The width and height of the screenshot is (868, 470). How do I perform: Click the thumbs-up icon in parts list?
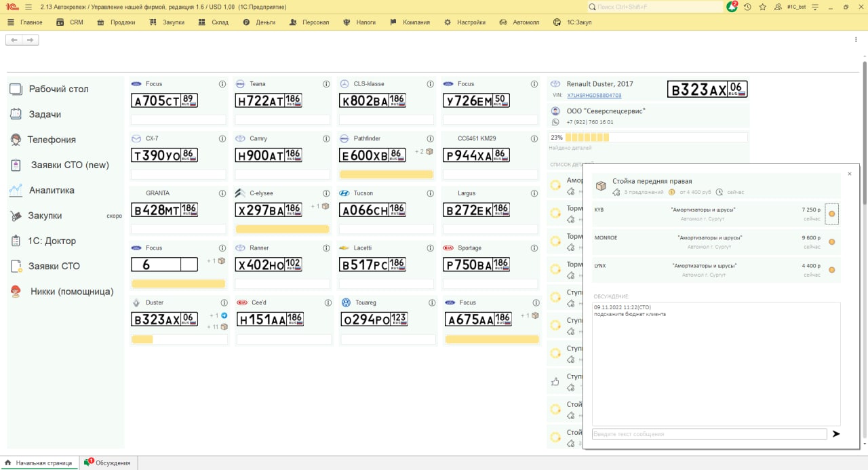click(555, 382)
